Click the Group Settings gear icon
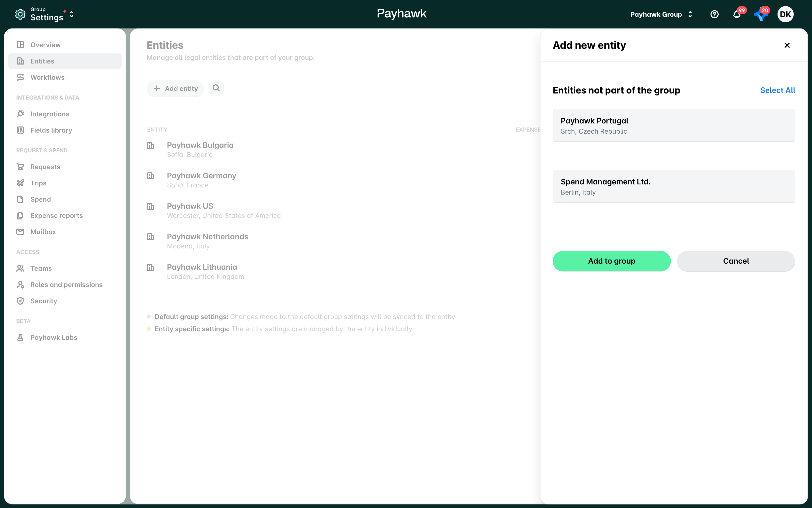The image size is (812, 508). pyautogui.click(x=20, y=14)
